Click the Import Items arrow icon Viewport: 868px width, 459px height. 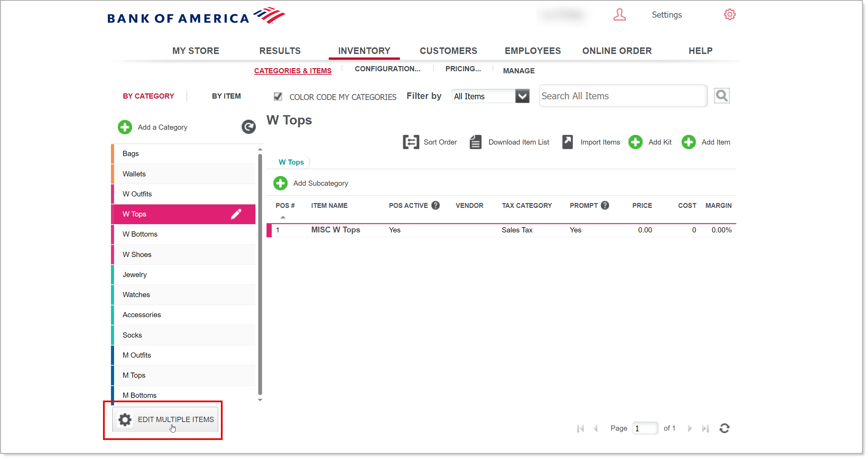(567, 142)
